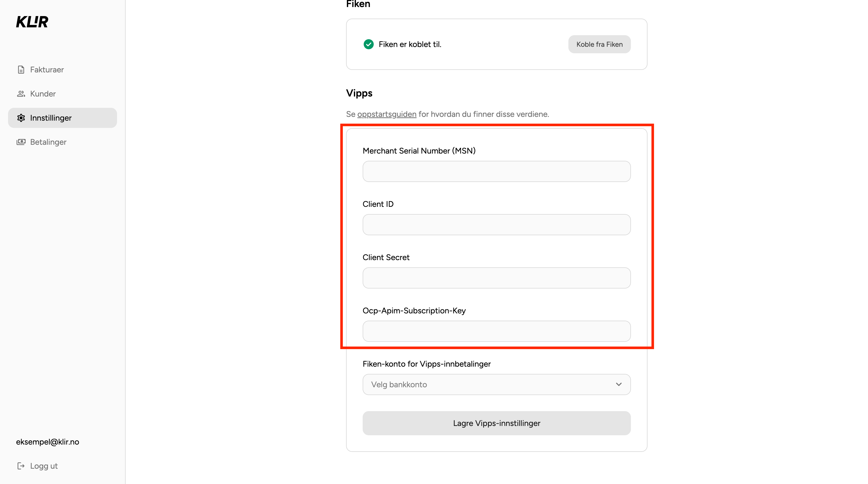
Task: Click the eksempel@klir.no account text
Action: [x=47, y=442]
